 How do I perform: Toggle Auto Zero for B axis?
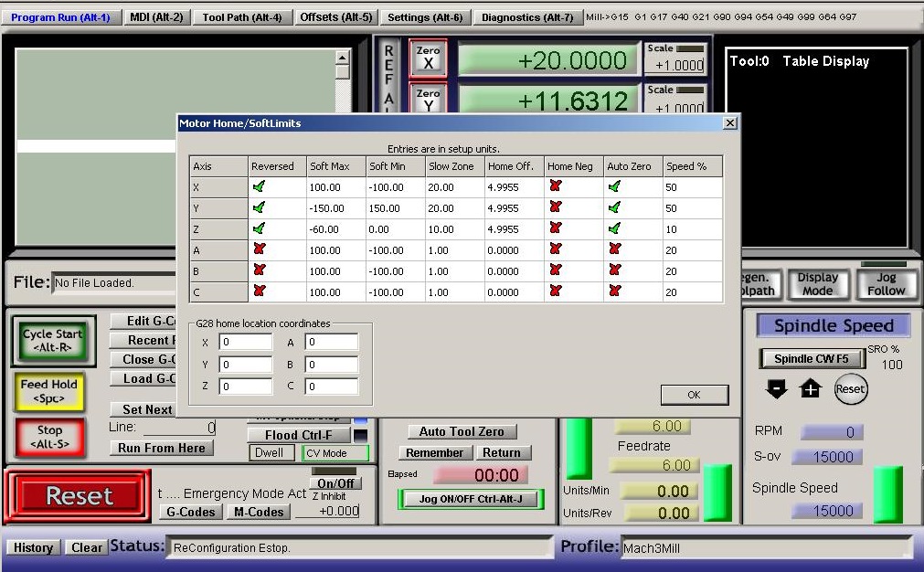pyautogui.click(x=614, y=270)
